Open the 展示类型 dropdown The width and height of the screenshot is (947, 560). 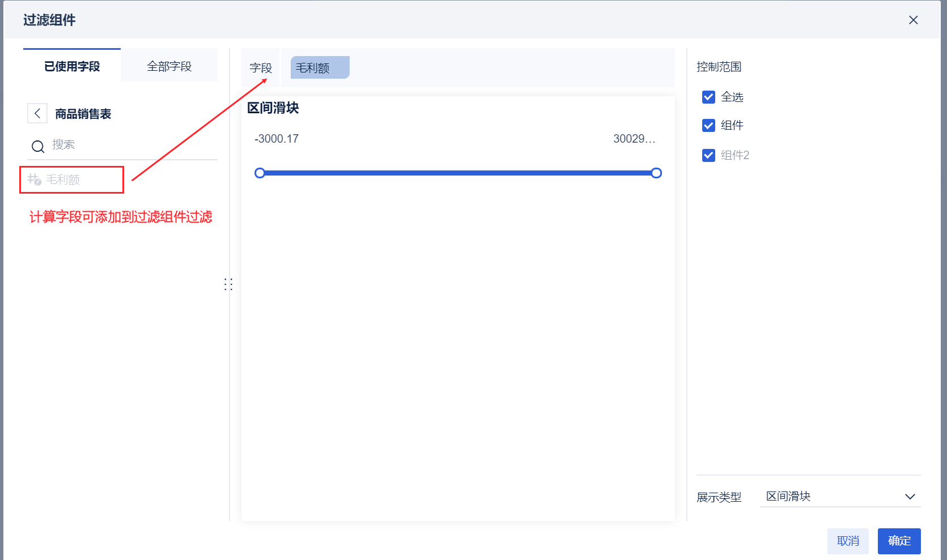tap(839, 497)
